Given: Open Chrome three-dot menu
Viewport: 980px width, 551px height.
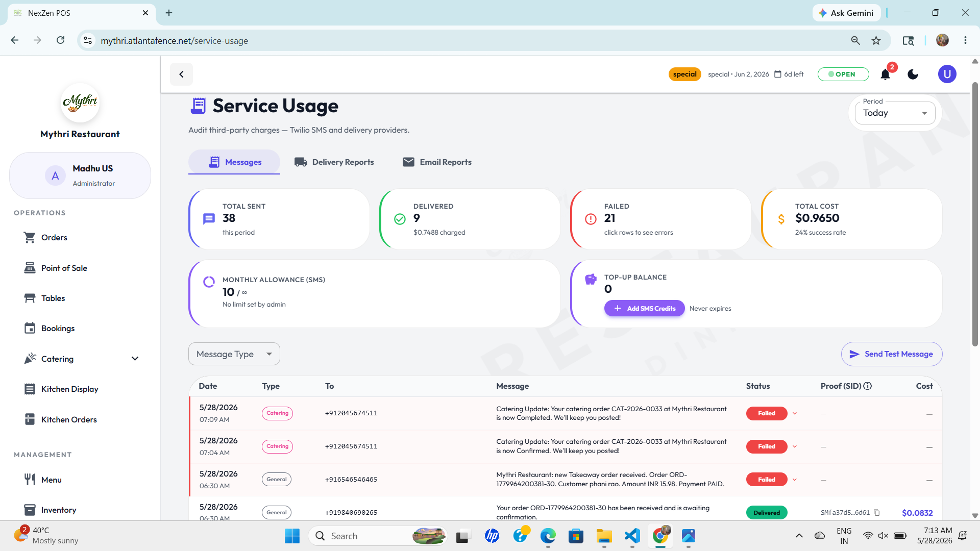Looking at the screenshot, I should (x=965, y=40).
